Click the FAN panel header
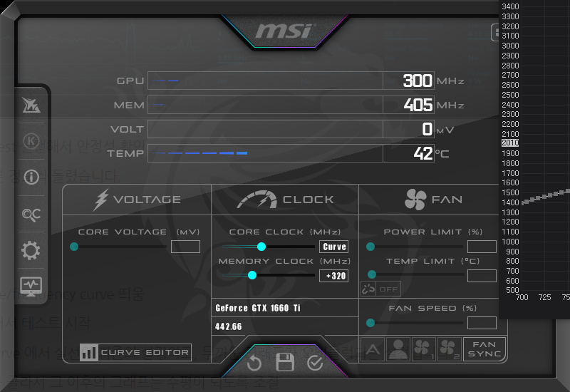The image size is (570, 392). click(x=432, y=200)
